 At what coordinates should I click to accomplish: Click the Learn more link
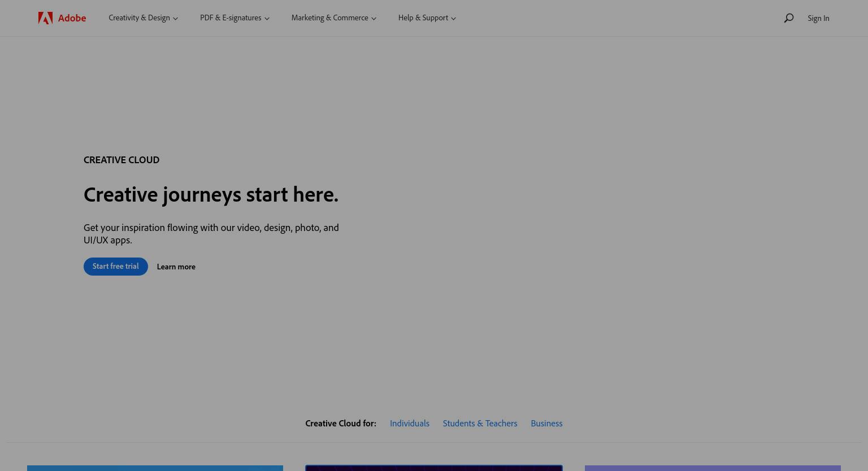click(x=176, y=267)
